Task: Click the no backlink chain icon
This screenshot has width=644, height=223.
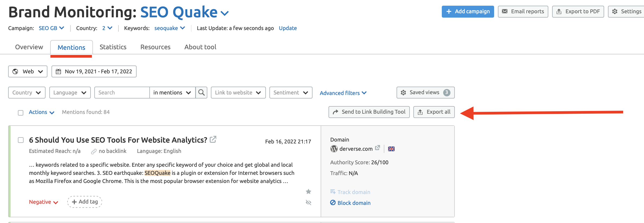Action: pos(94,151)
